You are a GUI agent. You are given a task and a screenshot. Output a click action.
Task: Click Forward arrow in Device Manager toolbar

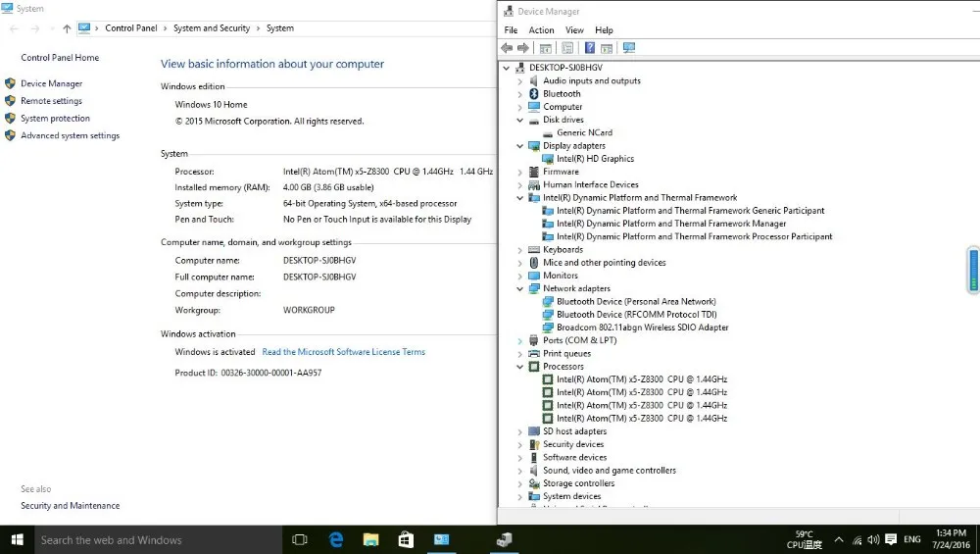(523, 48)
